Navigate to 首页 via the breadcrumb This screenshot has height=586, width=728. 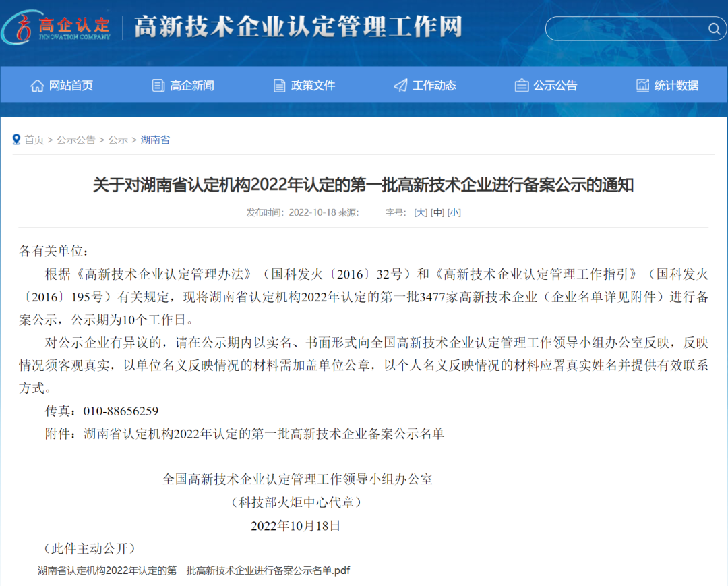(34, 140)
